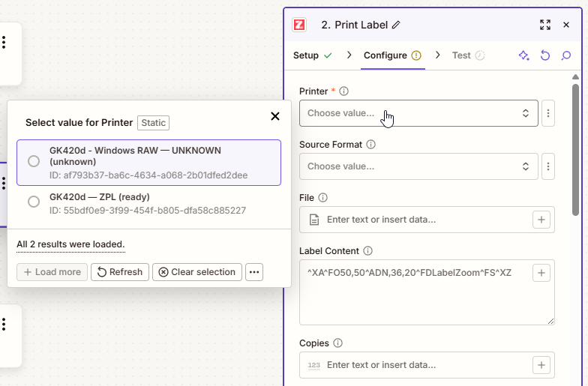
Task: Open the Source Format dropdown
Action: click(x=418, y=166)
